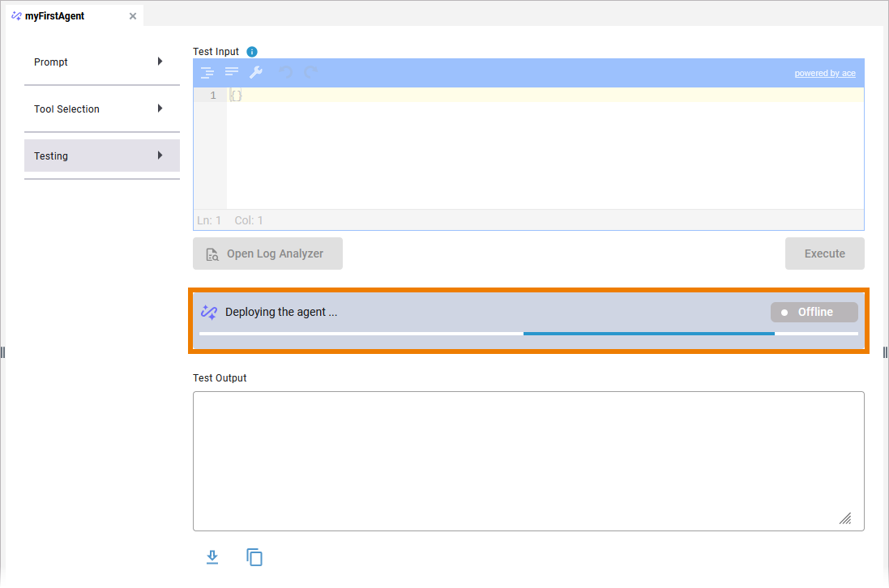Copy the test output to clipboard
The width and height of the screenshot is (889, 588).
[x=254, y=557]
